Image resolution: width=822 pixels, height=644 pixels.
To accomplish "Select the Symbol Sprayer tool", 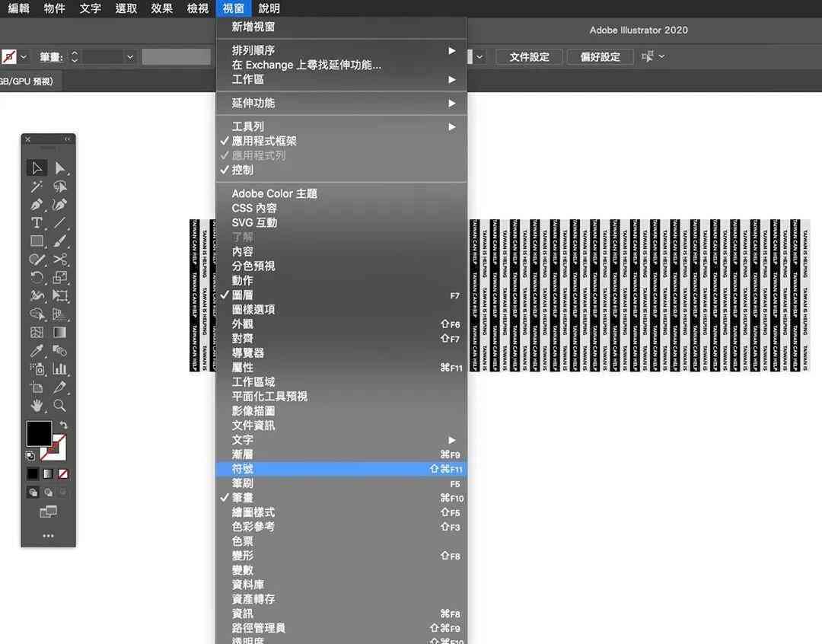I will point(37,369).
